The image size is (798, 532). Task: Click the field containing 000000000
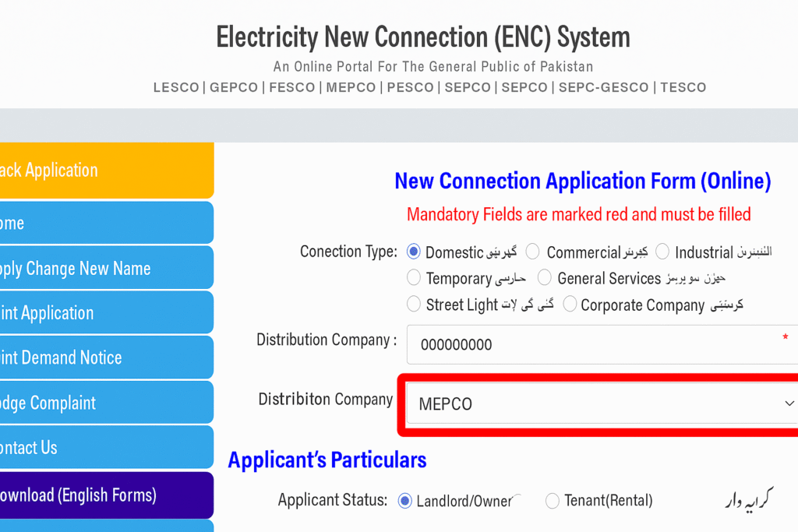pos(602,344)
